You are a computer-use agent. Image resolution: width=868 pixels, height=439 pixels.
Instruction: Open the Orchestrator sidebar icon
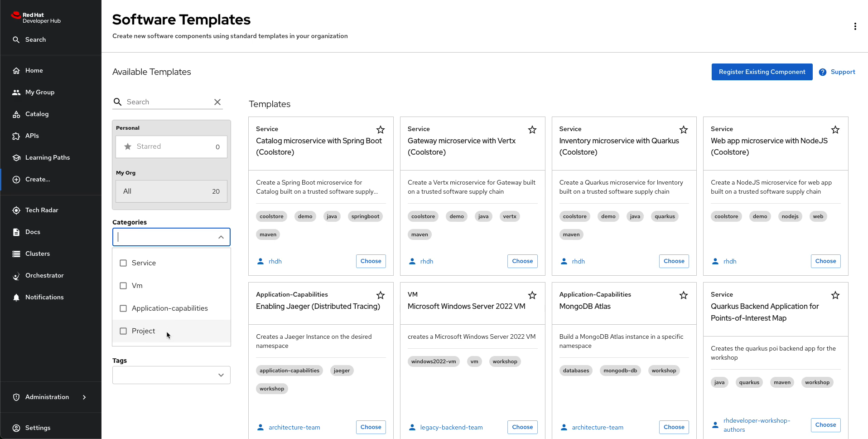tap(16, 275)
